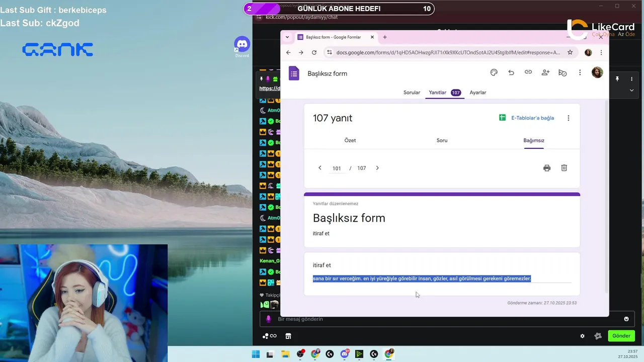Open the Sorular tab
This screenshot has width=644, height=362.
pyautogui.click(x=412, y=93)
